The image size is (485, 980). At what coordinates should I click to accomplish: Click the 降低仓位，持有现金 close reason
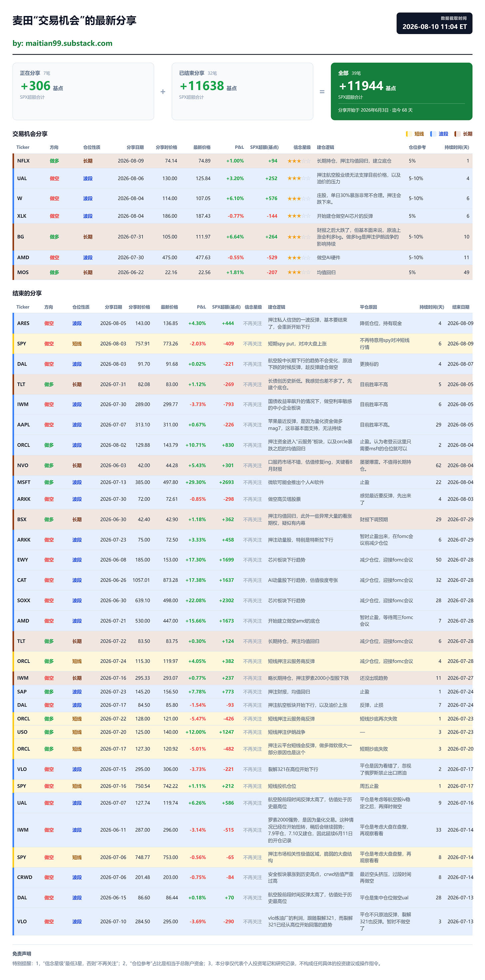click(381, 323)
